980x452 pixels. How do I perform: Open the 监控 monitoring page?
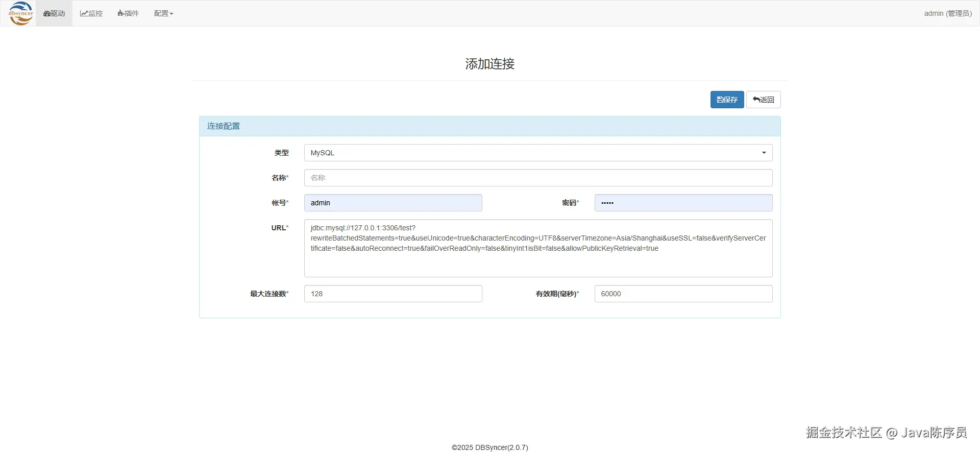click(x=91, y=13)
